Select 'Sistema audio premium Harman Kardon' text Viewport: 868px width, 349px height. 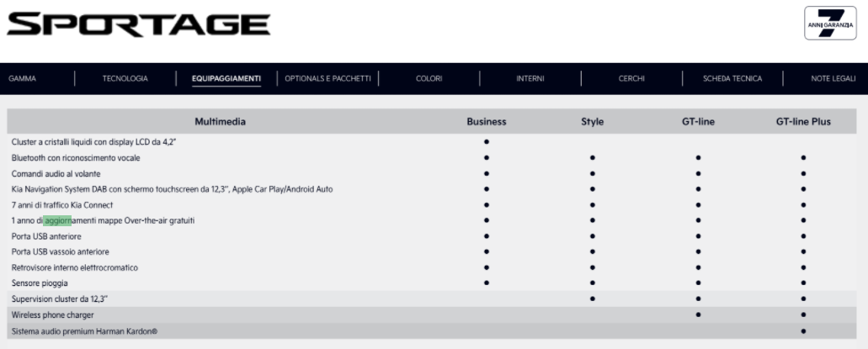84,332
